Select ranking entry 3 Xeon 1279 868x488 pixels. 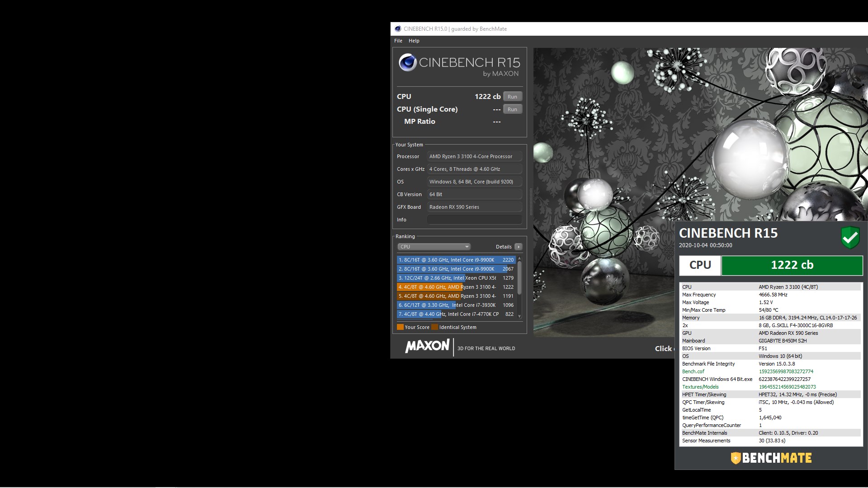456,278
